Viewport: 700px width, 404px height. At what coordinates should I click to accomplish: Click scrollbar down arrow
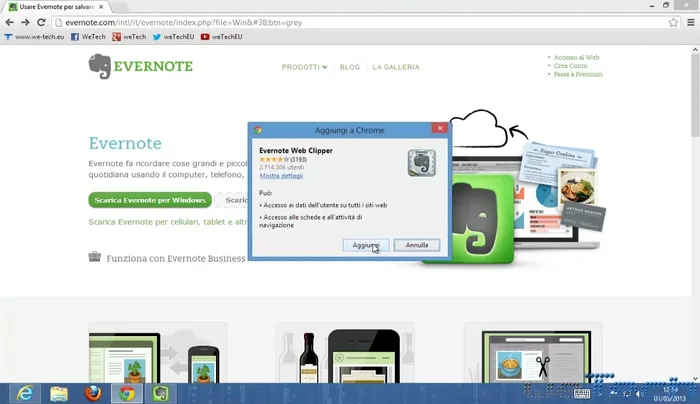695,379
